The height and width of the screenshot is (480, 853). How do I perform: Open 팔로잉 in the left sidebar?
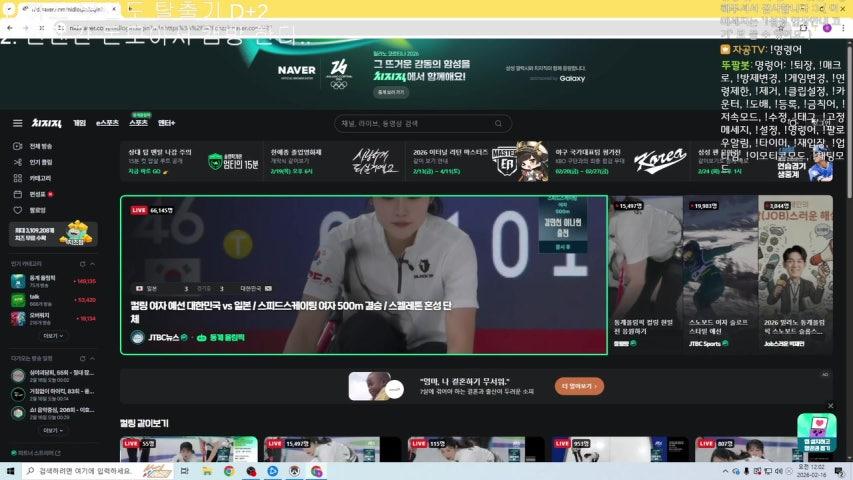pyautogui.click(x=30, y=210)
